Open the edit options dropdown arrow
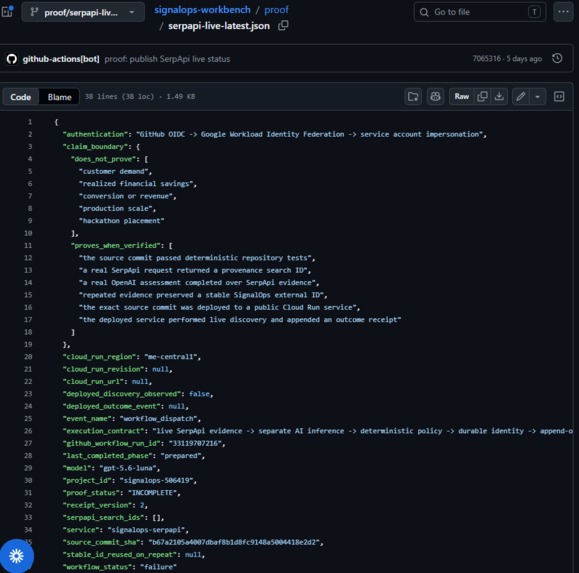The image size is (579, 573). pos(538,97)
